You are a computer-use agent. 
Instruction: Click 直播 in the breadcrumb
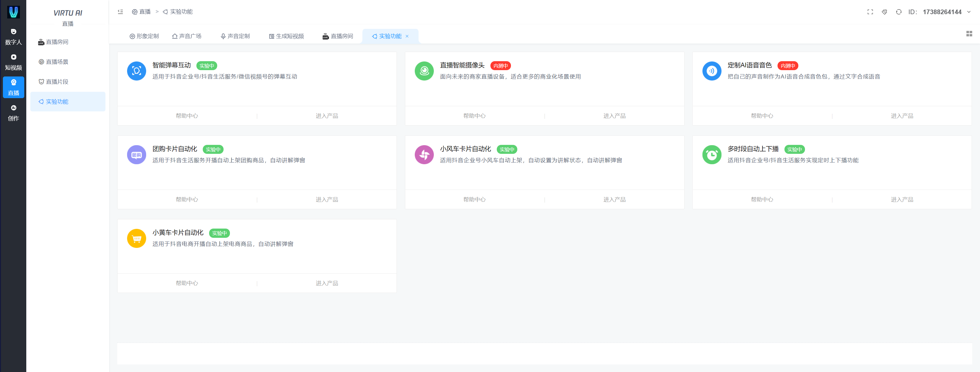141,12
